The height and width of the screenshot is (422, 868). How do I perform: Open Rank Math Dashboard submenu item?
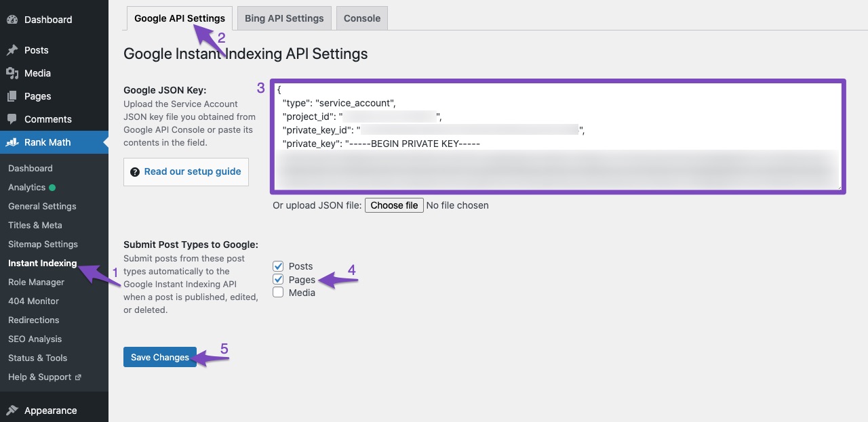click(x=31, y=168)
